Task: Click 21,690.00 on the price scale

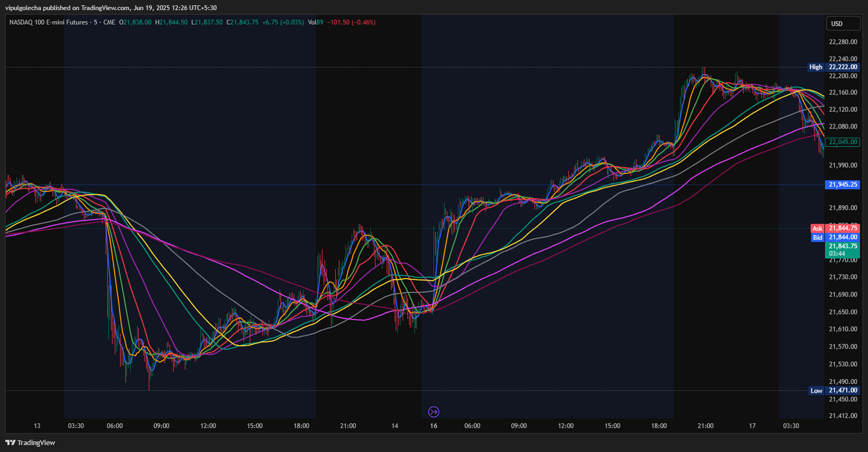Action: click(x=842, y=295)
